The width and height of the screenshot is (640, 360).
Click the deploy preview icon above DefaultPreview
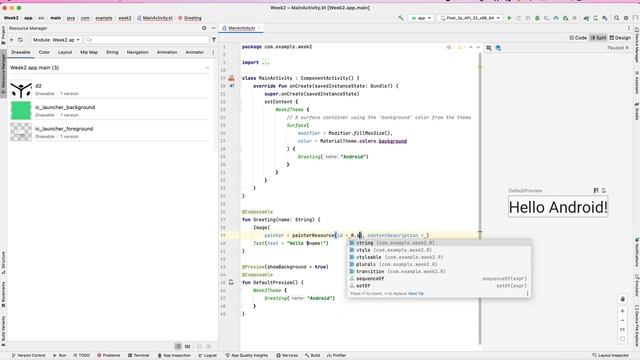(x=604, y=191)
